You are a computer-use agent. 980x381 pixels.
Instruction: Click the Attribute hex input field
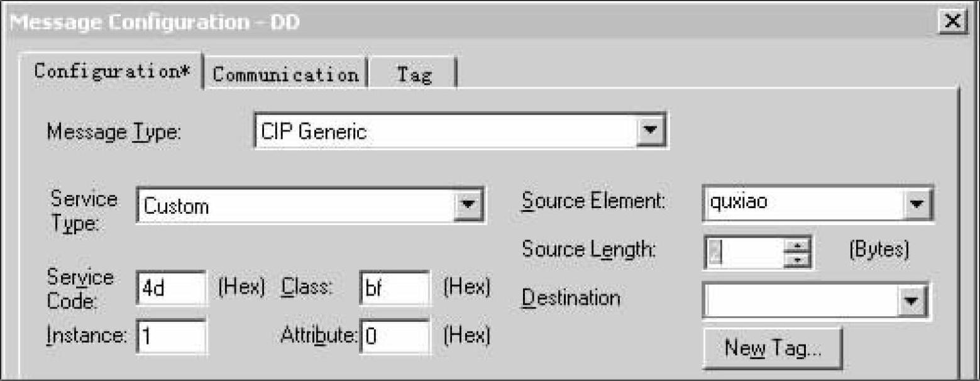click(x=395, y=336)
